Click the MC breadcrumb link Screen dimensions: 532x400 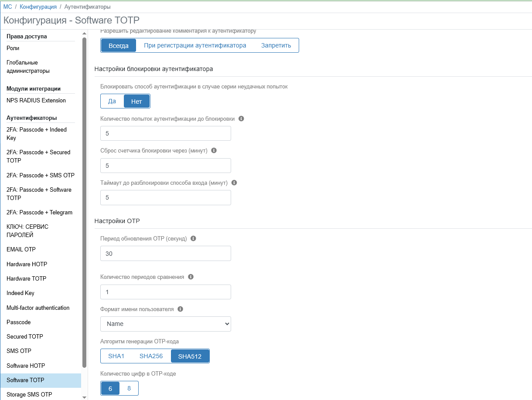pos(7,7)
